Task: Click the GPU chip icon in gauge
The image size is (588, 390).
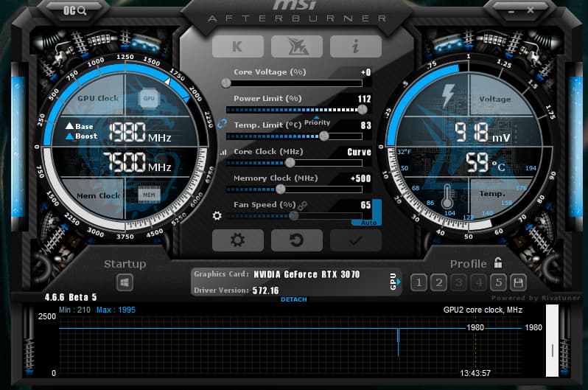Action: [149, 98]
